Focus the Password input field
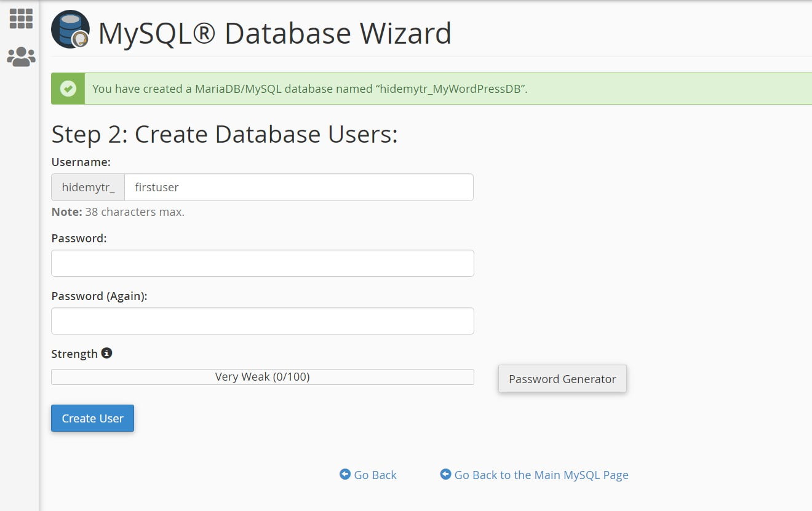This screenshot has width=812, height=511. tap(263, 263)
